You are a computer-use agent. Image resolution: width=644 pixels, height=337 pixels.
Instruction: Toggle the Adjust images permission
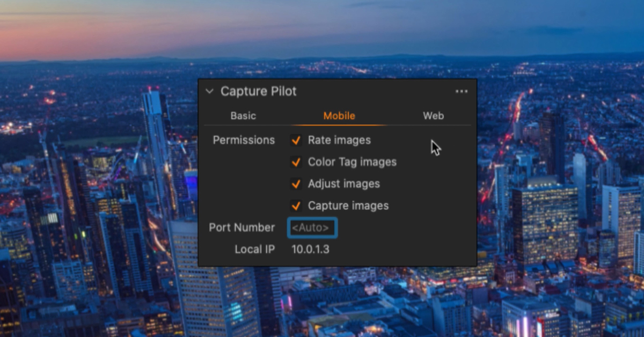coord(296,184)
